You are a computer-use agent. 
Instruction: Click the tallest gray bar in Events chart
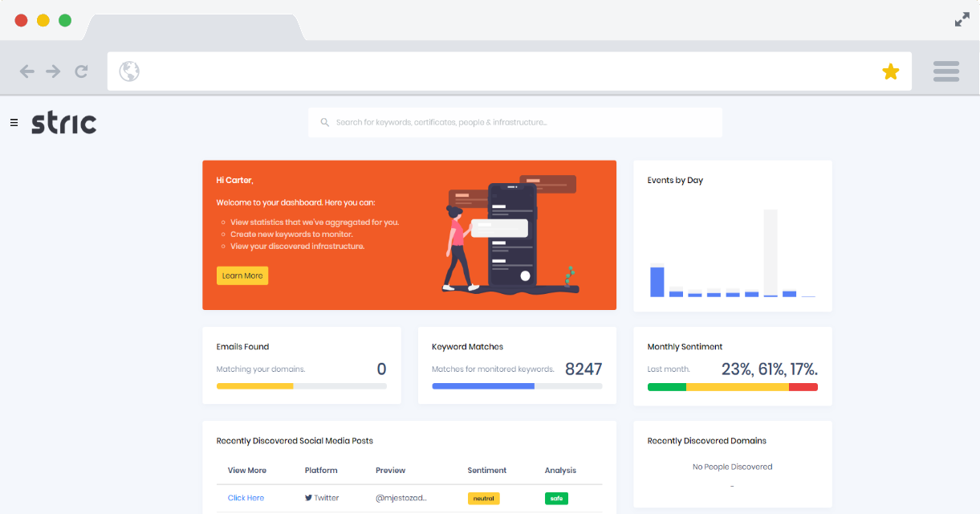click(771, 251)
